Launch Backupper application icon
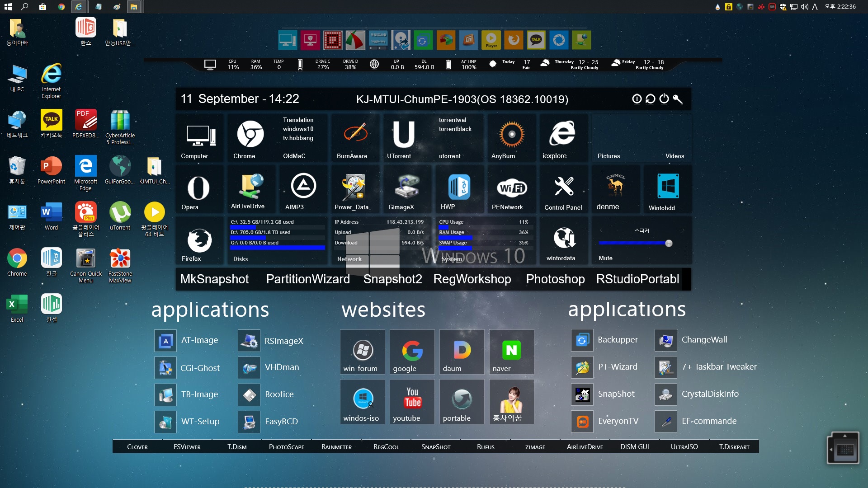Viewport: 868px width, 488px height. 582,340
